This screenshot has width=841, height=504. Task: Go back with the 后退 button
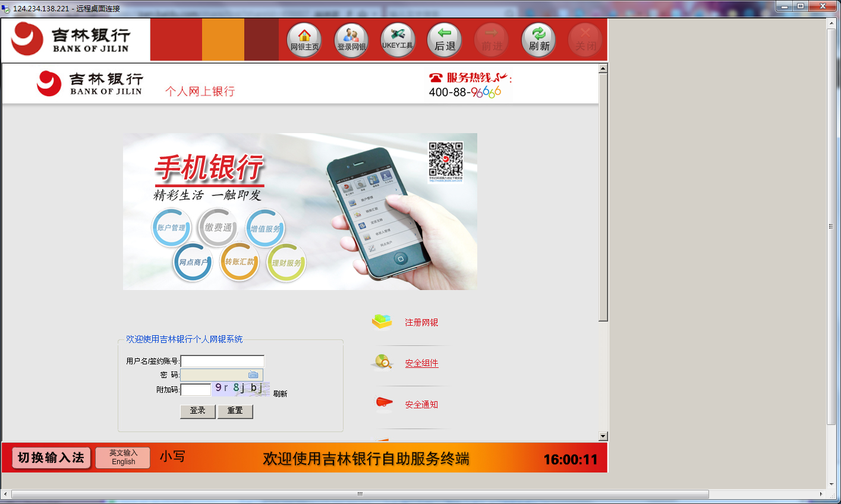pos(445,40)
